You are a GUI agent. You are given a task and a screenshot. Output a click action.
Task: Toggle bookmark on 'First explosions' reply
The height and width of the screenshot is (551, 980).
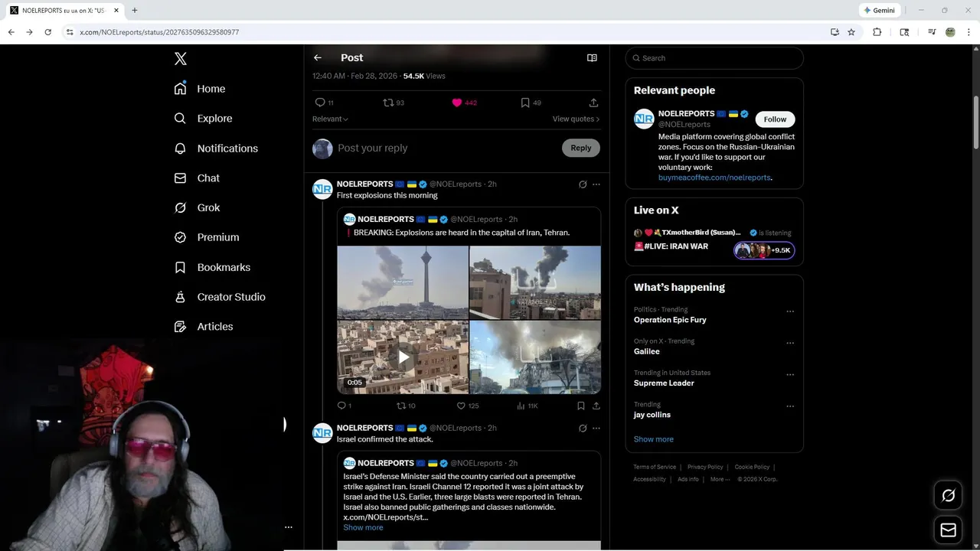pos(581,406)
